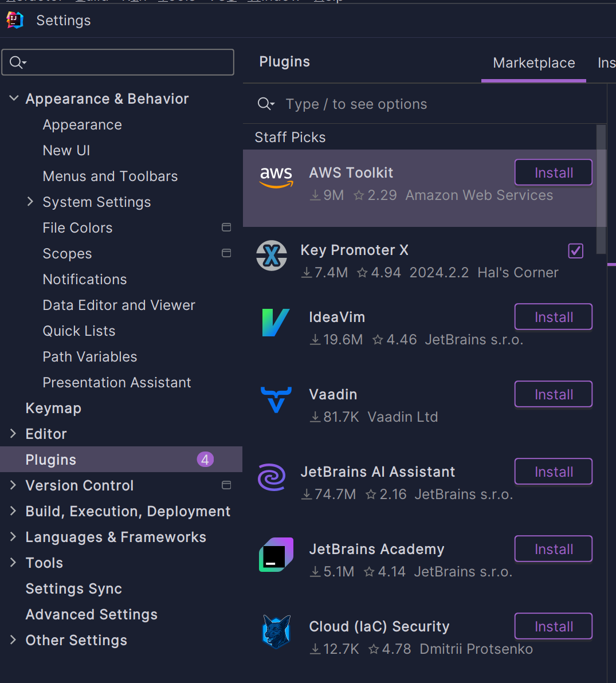The image size is (616, 683).
Task: Expand the System Settings node
Action: [x=30, y=202]
